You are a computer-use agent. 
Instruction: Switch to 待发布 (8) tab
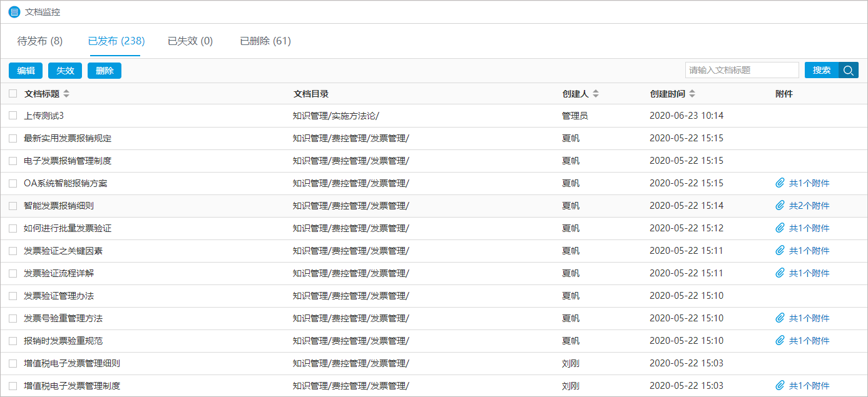tap(40, 41)
